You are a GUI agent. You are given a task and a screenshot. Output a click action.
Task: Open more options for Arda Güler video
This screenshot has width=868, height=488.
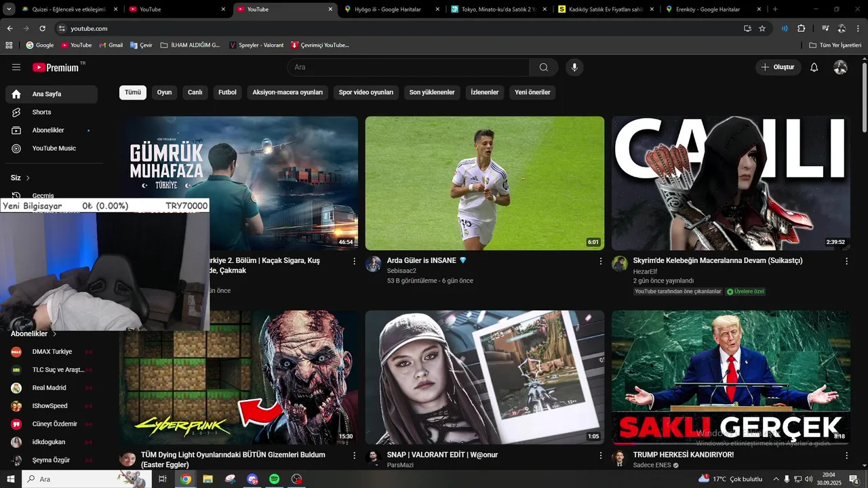[x=600, y=261]
